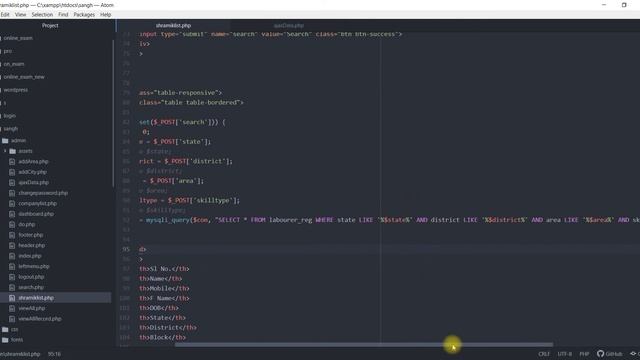This screenshot has height=360, width=640.
Task: Open the pro project folder
Action: tap(8, 51)
